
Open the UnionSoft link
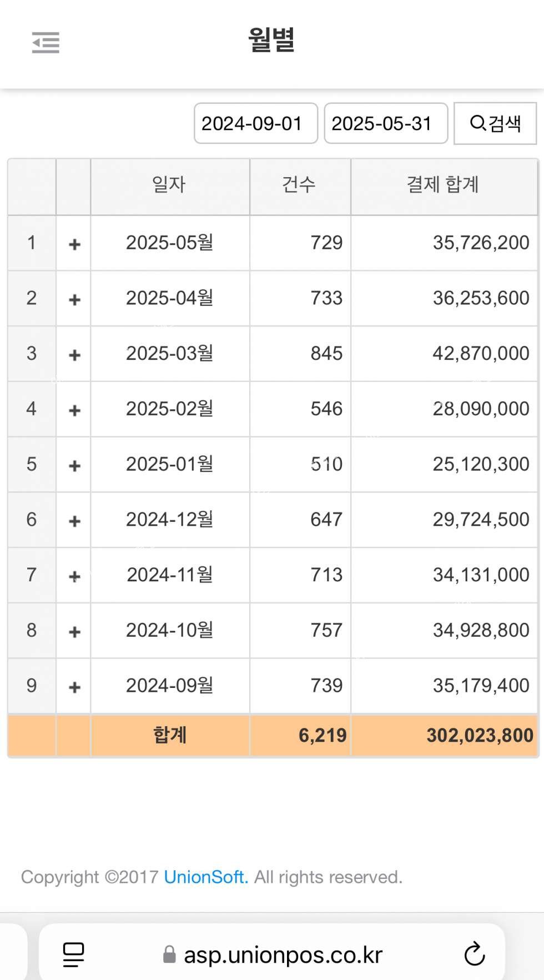tap(206, 877)
